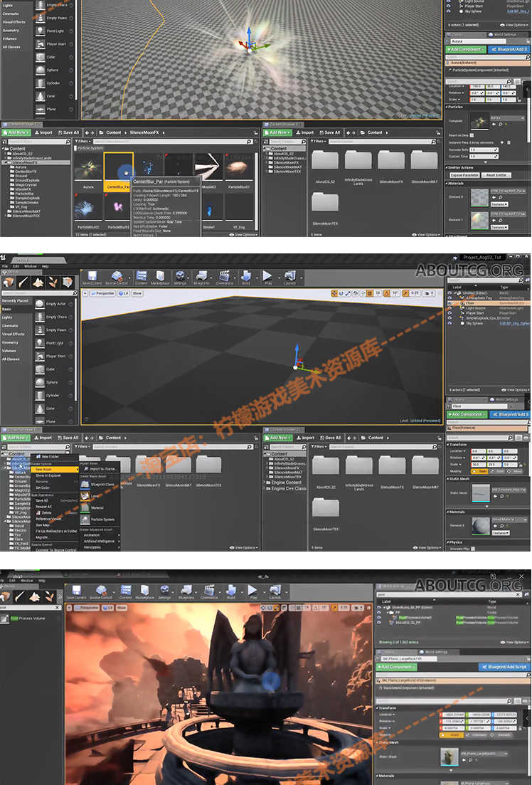Open View Options in the middle editor outliner
Screen dimensions: 532x785
tap(515, 389)
